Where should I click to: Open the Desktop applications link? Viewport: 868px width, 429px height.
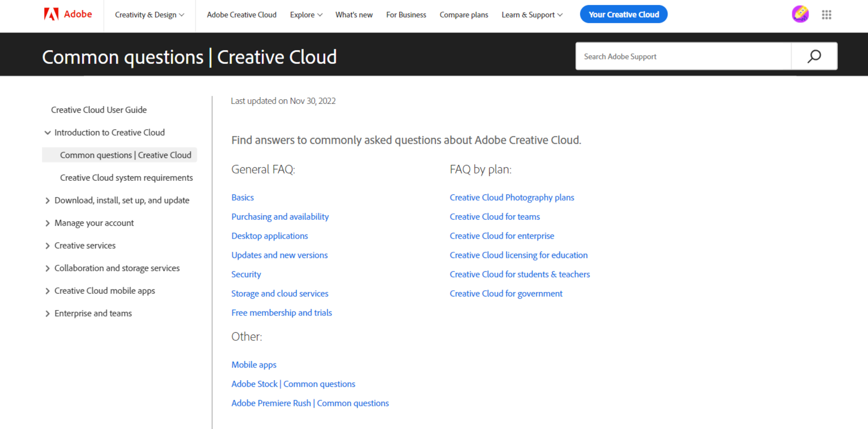pyautogui.click(x=269, y=236)
